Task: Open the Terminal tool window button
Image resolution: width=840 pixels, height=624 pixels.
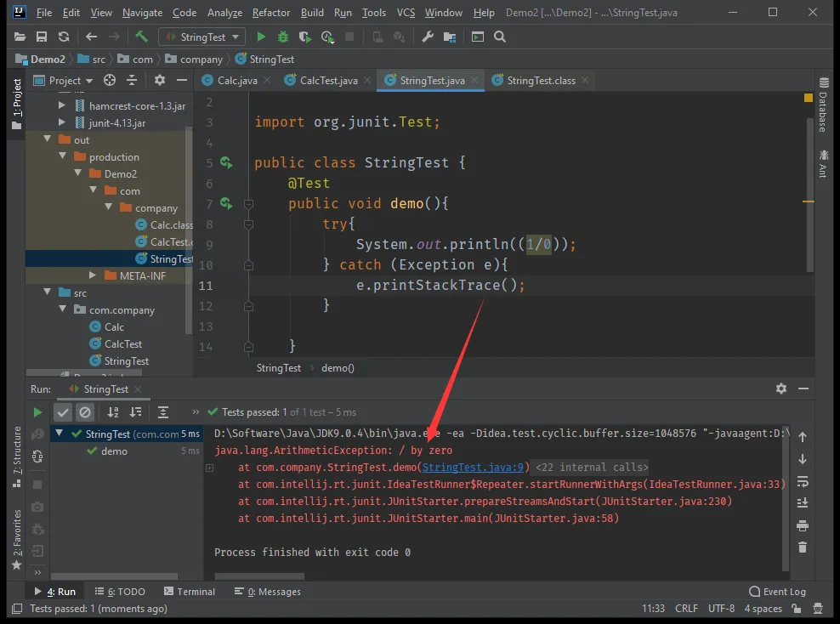Action: click(x=188, y=592)
